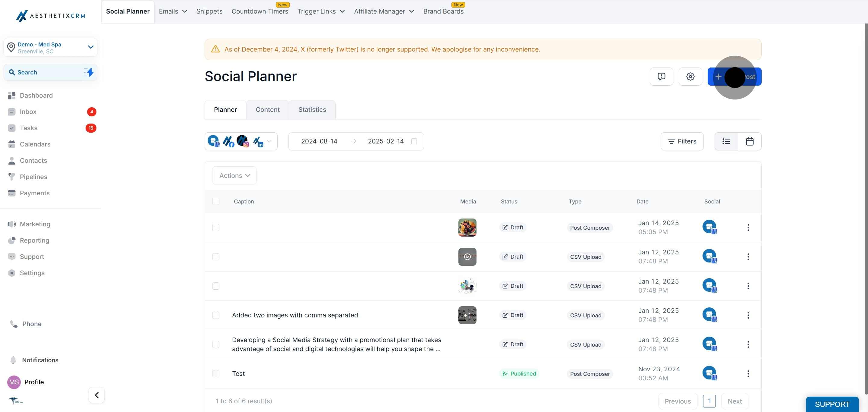The width and height of the screenshot is (868, 412).
Task: Open Social Planner settings gear icon
Action: pos(690,77)
